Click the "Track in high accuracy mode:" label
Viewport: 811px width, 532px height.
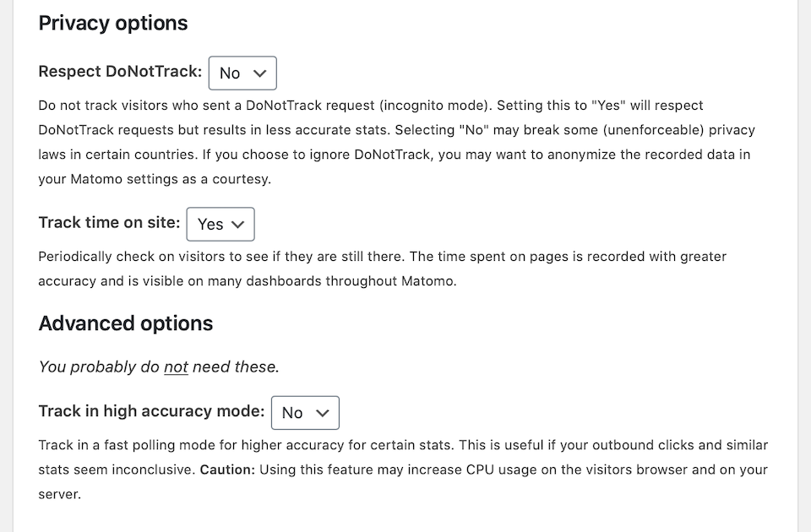[x=151, y=411]
